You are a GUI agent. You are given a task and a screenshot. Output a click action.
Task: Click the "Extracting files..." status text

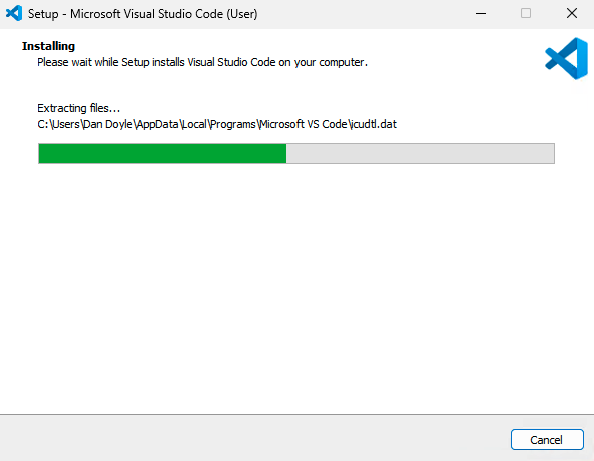[x=78, y=108]
